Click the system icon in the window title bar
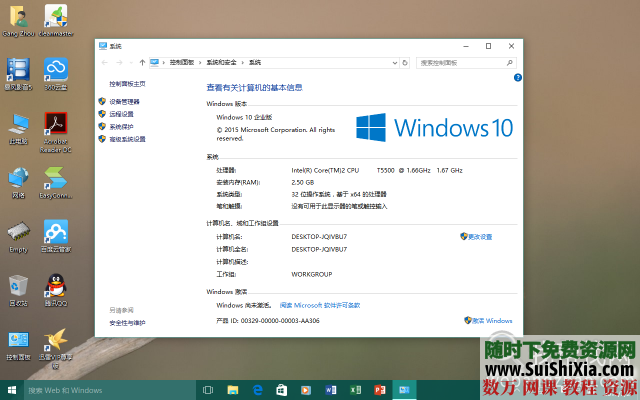Image resolution: width=640 pixels, height=400 pixels. pyautogui.click(x=103, y=46)
